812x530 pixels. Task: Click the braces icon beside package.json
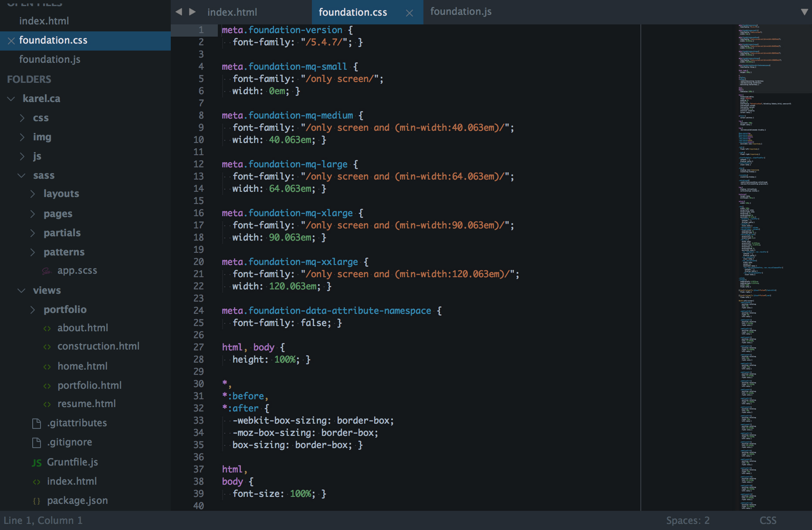pyautogui.click(x=37, y=501)
